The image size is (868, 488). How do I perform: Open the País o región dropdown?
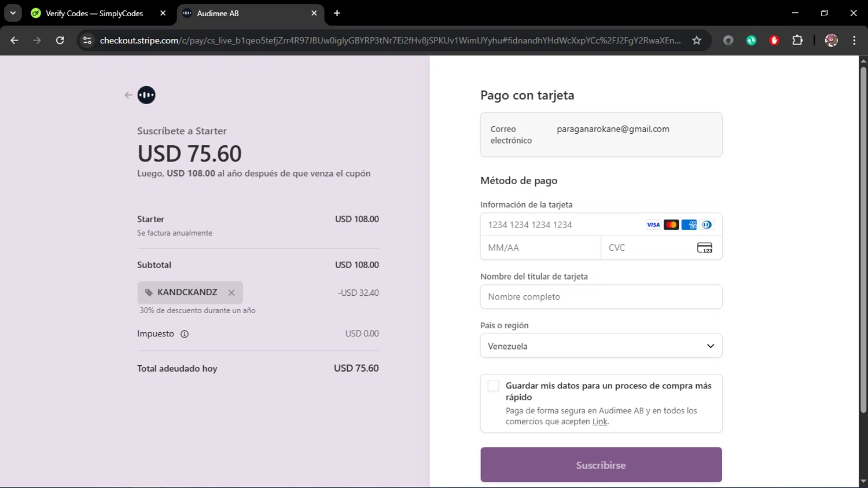coord(601,346)
